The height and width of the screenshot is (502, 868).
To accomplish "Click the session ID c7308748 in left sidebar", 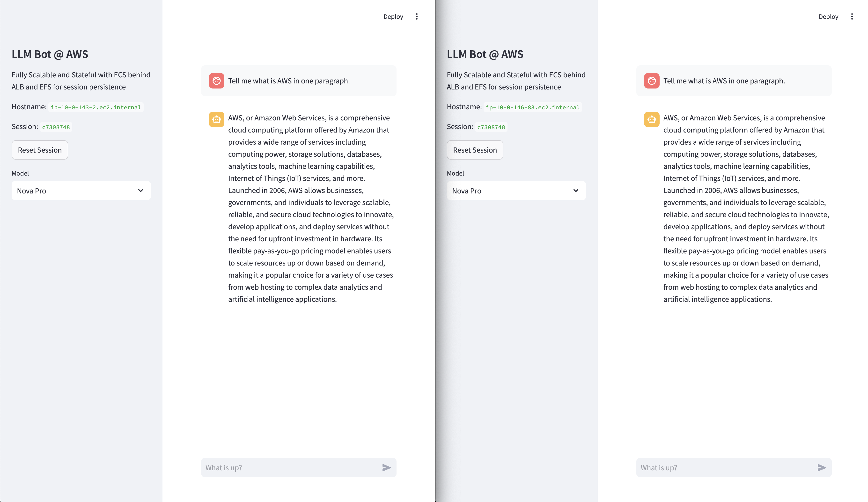I will point(56,127).
